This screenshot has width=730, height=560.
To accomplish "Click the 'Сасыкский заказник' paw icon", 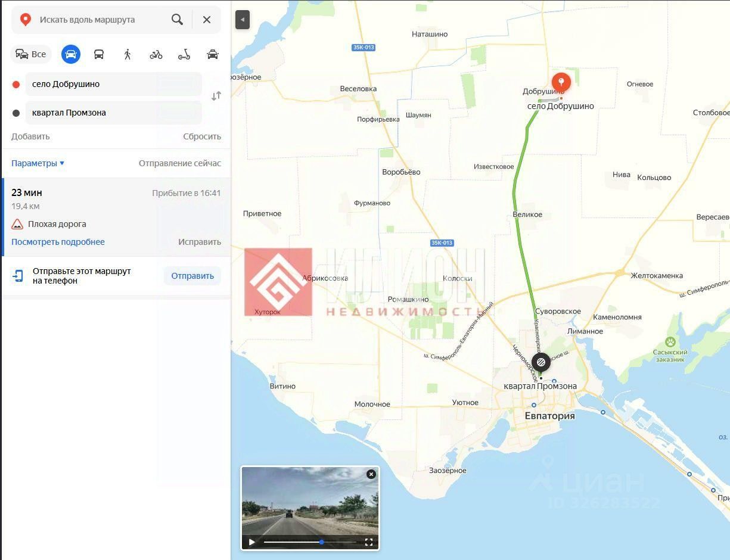I will [x=670, y=342].
